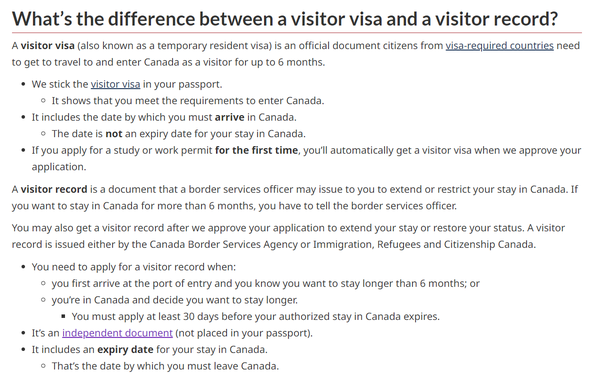Click 'Canada Border Services Agency' text
Image resolution: width=600 pixels, height=378 pixels.
tap(223, 244)
